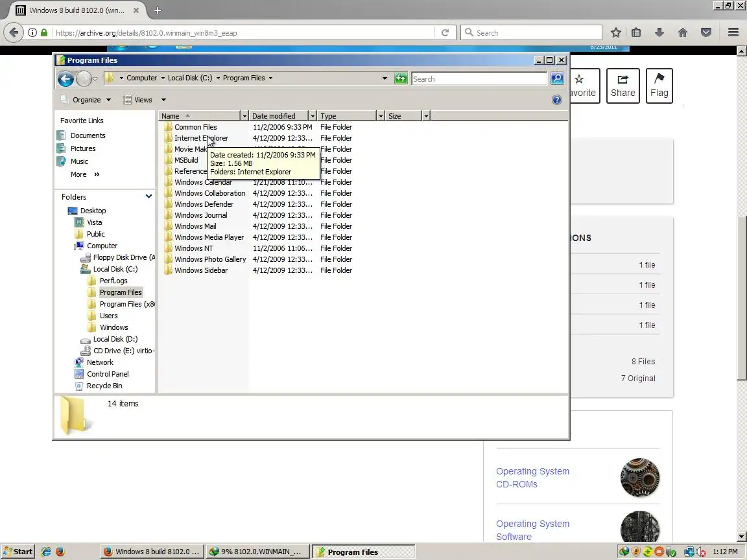This screenshot has width=747, height=560.
Task: Select Recycle Bin in tree
Action: point(104,386)
